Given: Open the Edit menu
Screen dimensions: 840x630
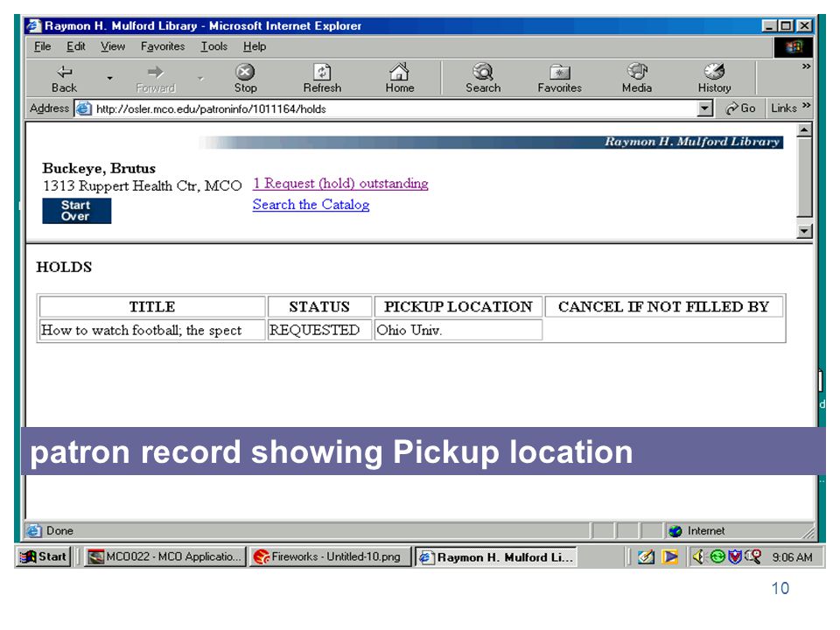Looking at the screenshot, I should (x=75, y=46).
